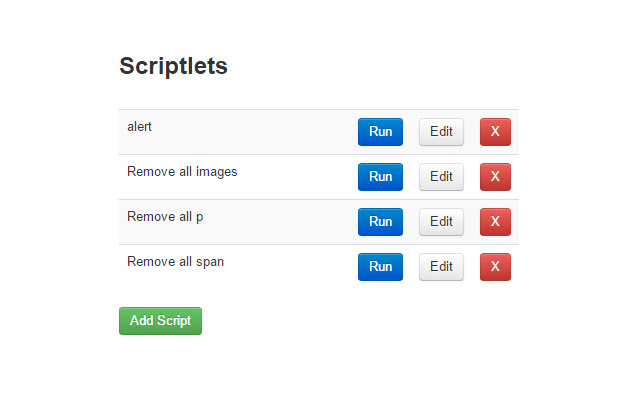Edit the Remove all p script
This screenshot has width=640, height=400.
(x=441, y=222)
